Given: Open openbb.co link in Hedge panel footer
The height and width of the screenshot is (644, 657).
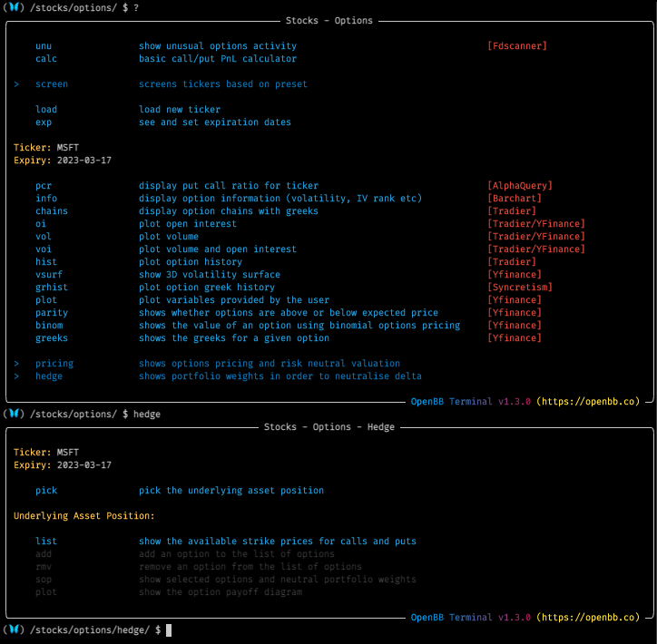Looking at the screenshot, I should click(588, 617).
